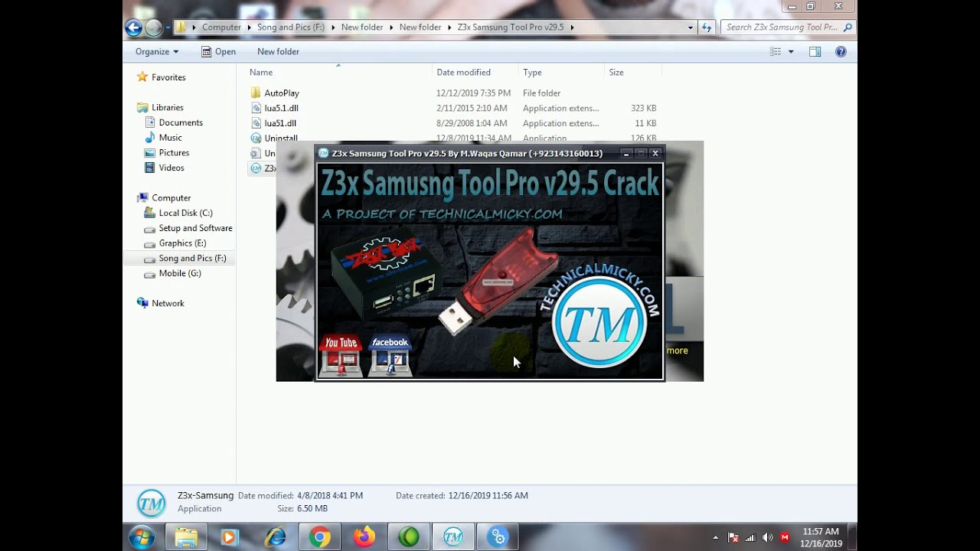Click the New folder toolbar button
Screen dimensions: 980x551
[x=278, y=51]
